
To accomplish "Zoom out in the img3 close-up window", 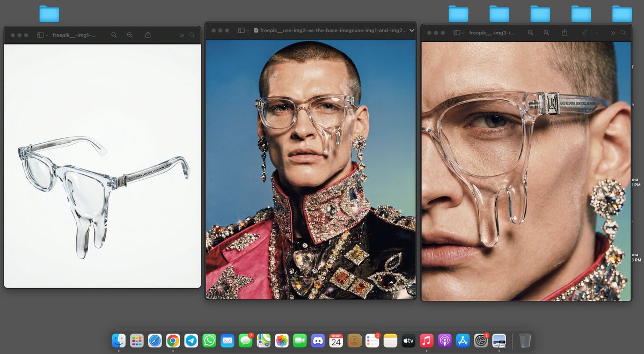I will click(530, 33).
